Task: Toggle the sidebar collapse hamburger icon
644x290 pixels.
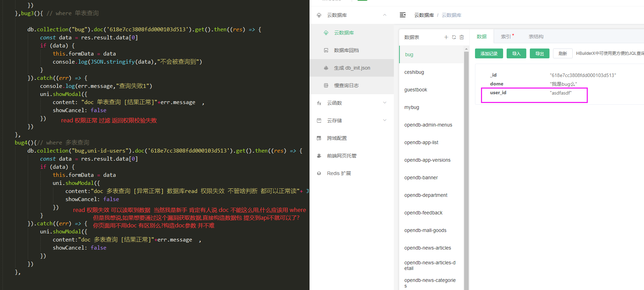Action: [403, 15]
